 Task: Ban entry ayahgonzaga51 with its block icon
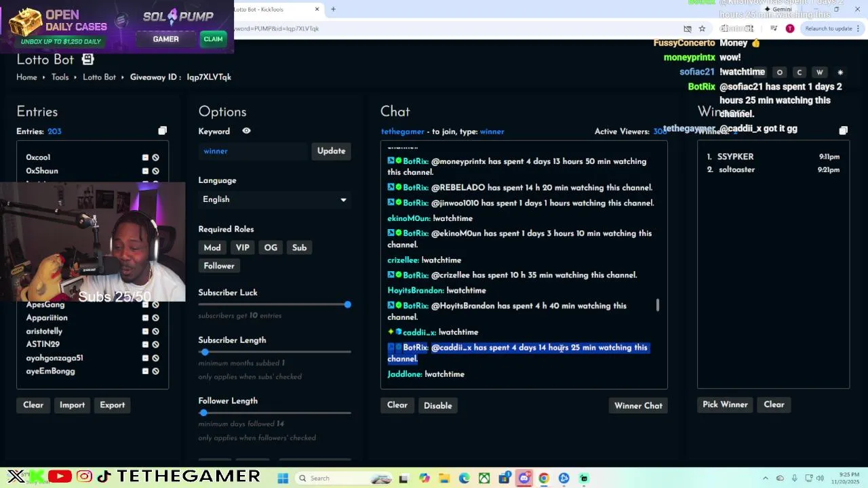pos(155,358)
